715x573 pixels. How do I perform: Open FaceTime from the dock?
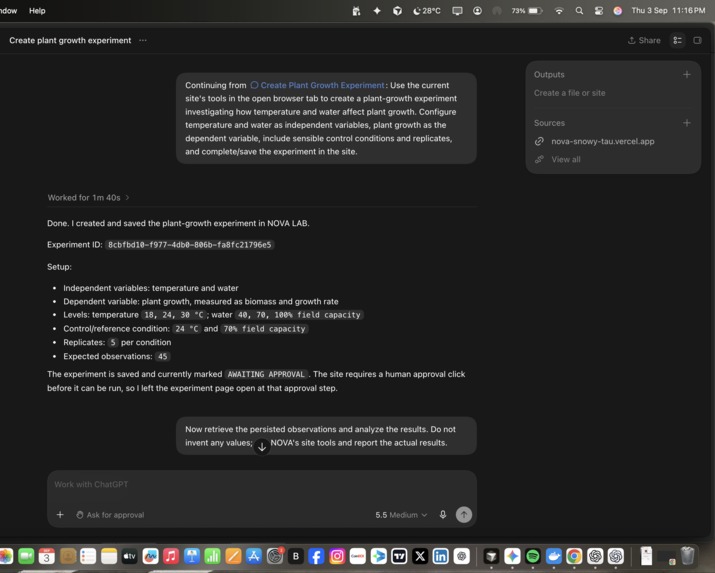[26, 556]
